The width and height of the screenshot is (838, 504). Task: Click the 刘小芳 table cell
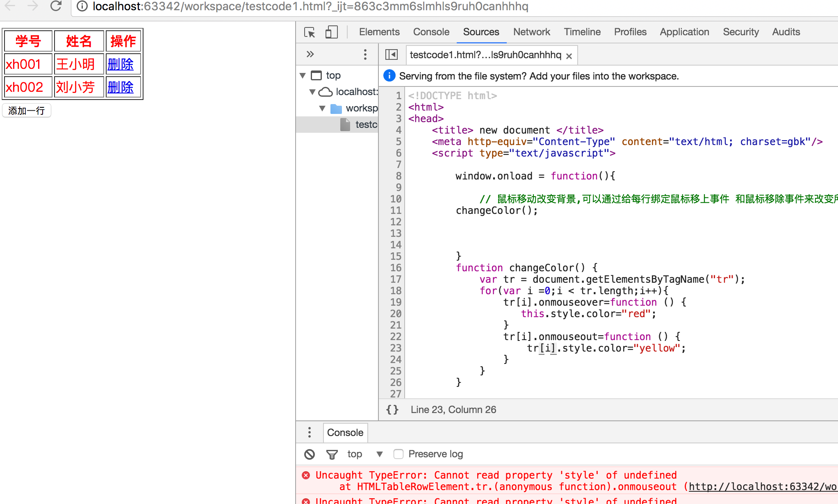[79, 87]
